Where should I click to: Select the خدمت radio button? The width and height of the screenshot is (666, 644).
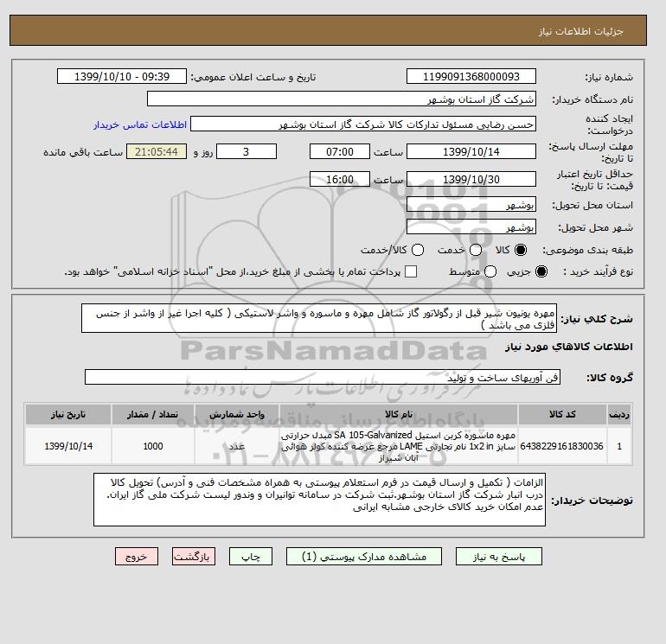click(476, 250)
